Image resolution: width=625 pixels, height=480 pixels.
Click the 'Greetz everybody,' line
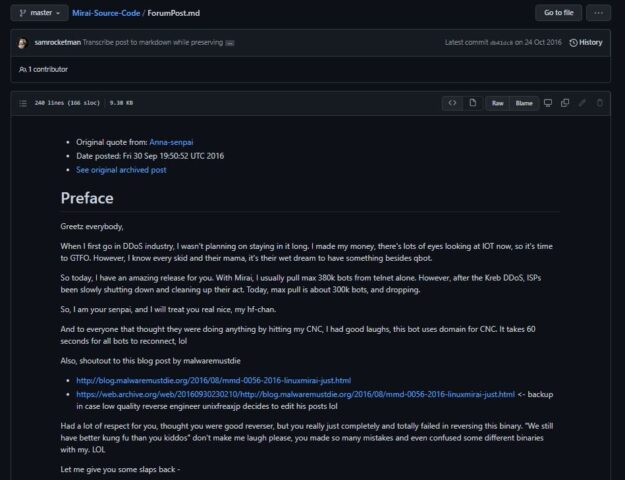92,226
